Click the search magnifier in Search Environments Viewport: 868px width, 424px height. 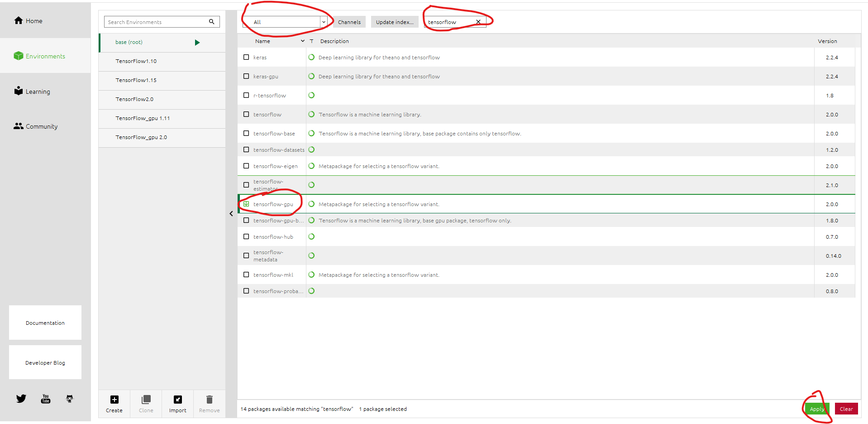pos(211,22)
